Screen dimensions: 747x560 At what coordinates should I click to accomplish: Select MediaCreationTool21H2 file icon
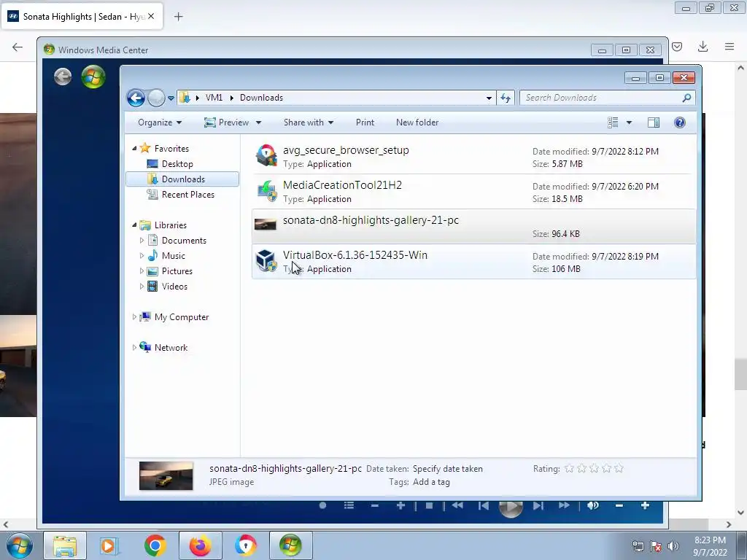point(266,190)
